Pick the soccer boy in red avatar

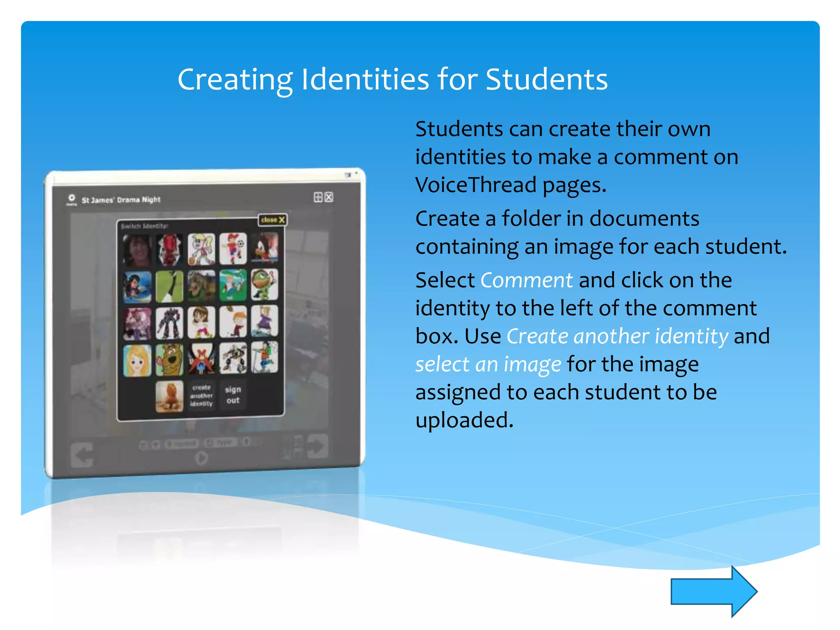(x=233, y=248)
